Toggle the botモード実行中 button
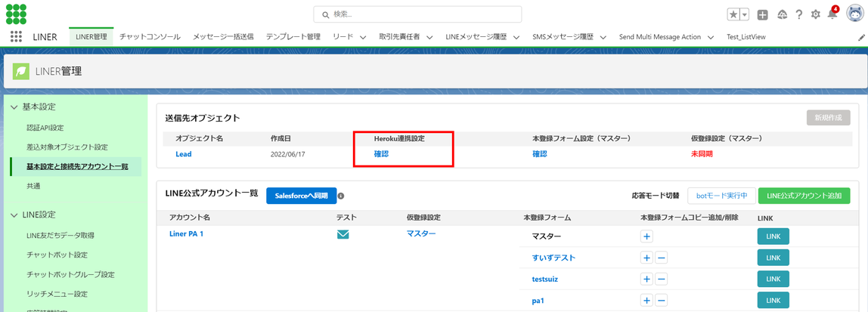868x312 pixels. click(x=721, y=196)
